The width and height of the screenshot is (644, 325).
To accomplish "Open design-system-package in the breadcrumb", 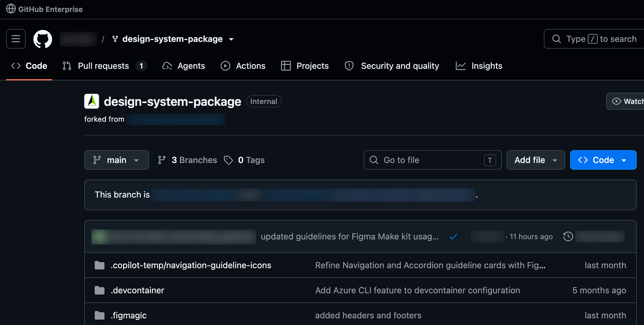I will click(x=172, y=39).
